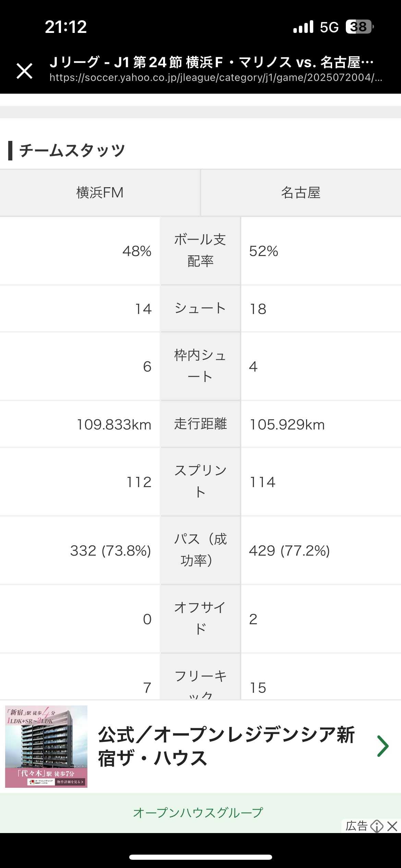Tap the オフサイド stat label
The width and height of the screenshot is (401, 868).
(200, 619)
